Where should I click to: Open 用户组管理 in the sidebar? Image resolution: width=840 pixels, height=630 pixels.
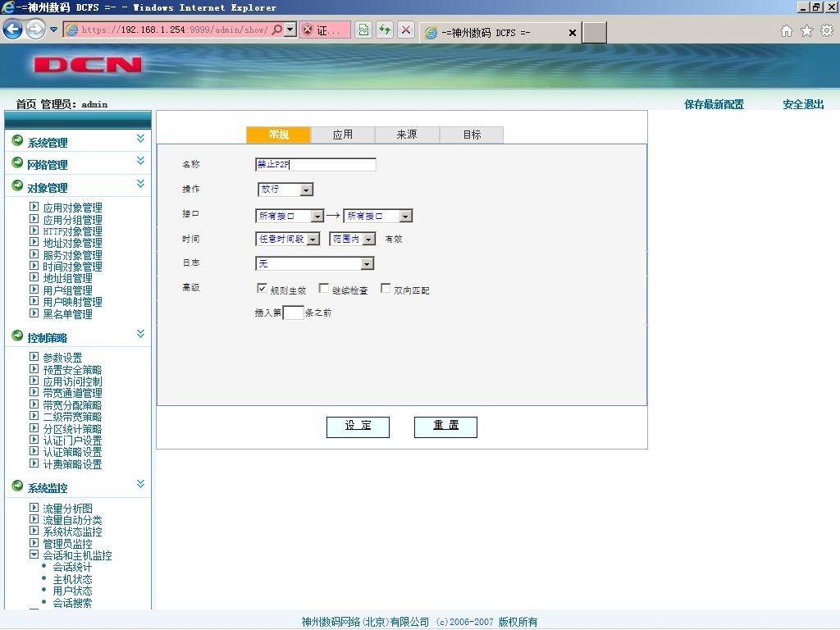click(x=67, y=290)
